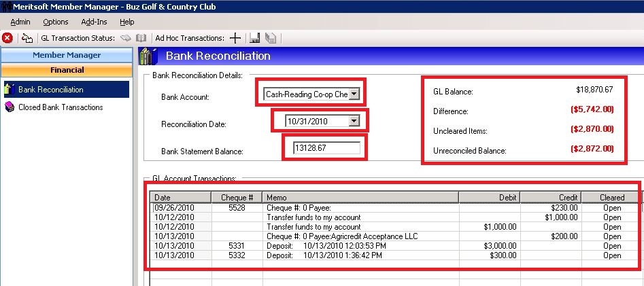Click the Meritsoft app icon in title bar
This screenshot has height=286, width=644.
6,6
